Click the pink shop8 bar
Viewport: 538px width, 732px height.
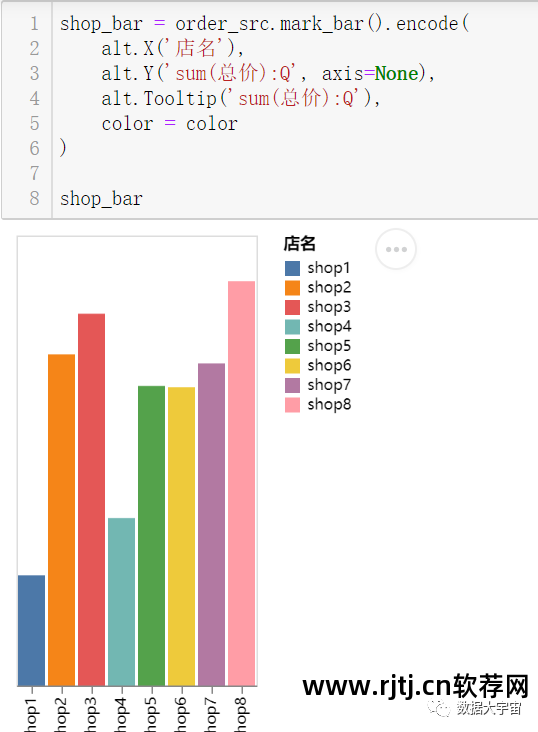tap(241, 483)
